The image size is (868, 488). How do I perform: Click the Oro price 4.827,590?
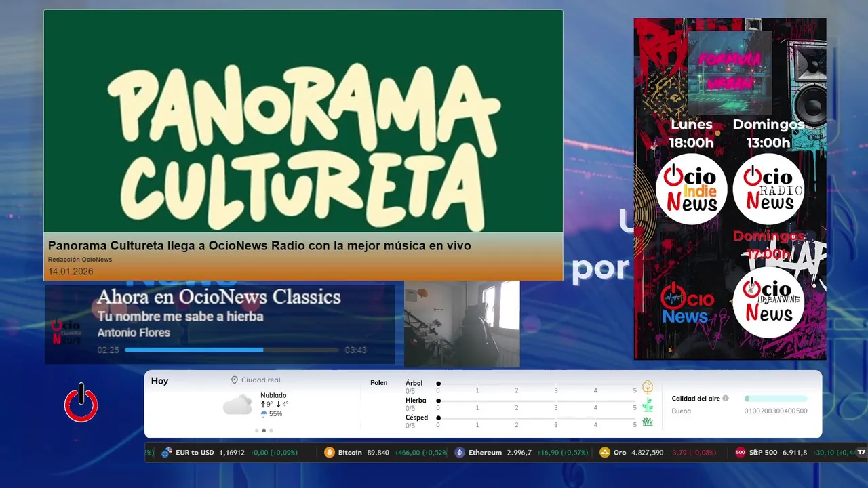(x=648, y=453)
